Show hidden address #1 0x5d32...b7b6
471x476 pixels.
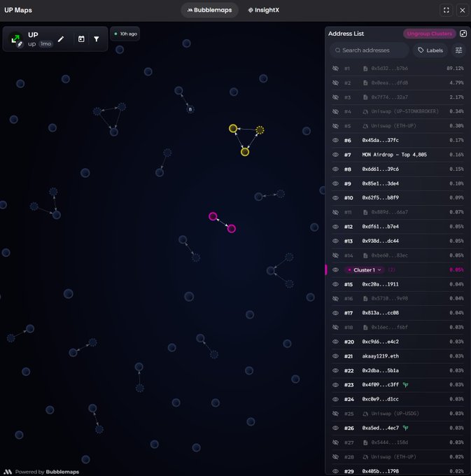click(335, 69)
